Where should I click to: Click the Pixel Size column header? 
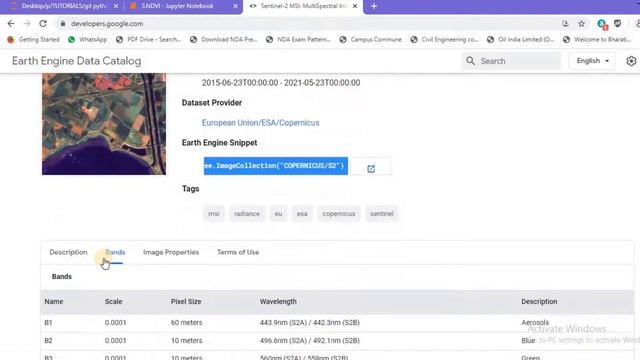(x=186, y=302)
